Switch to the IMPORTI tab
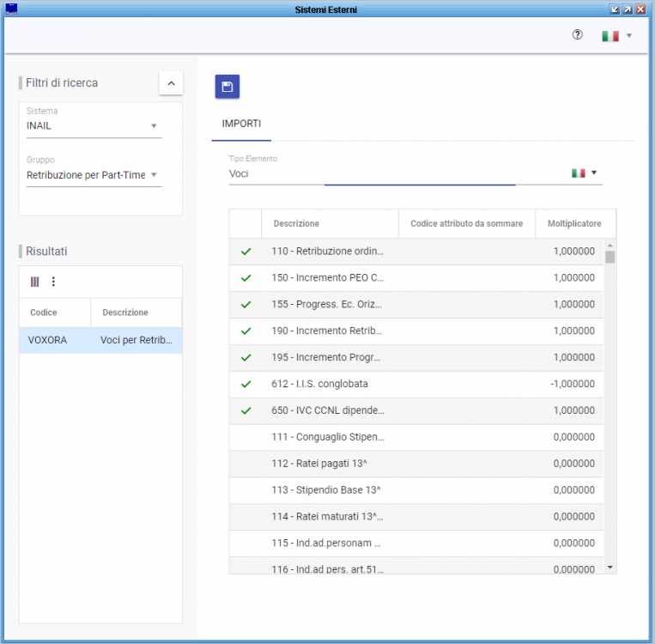 241,125
